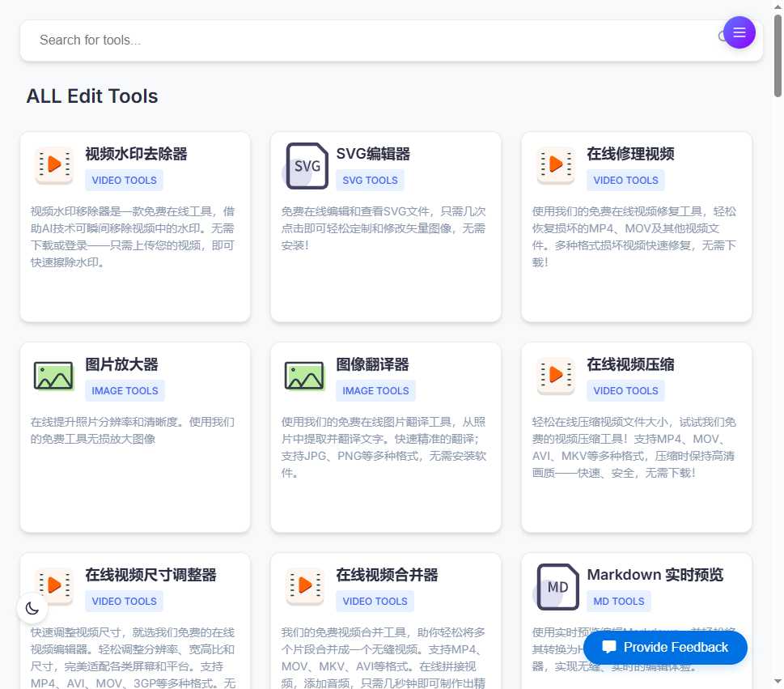Open the MD TOOLS category tag
Image resolution: width=784 pixels, height=689 pixels.
[x=619, y=601]
